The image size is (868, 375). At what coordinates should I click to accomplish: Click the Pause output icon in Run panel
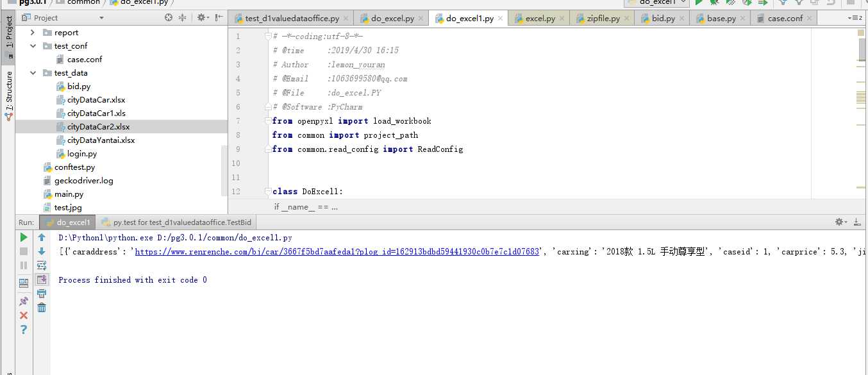tap(24, 265)
